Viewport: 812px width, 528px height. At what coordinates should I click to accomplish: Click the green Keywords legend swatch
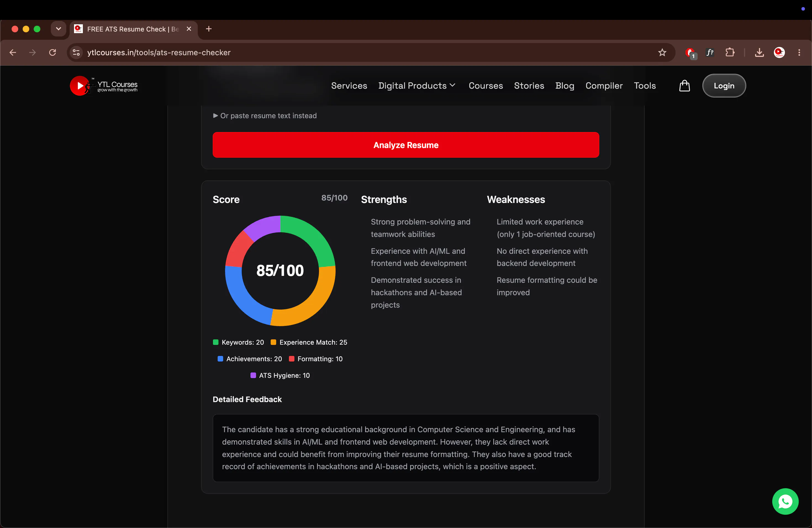[x=216, y=342]
